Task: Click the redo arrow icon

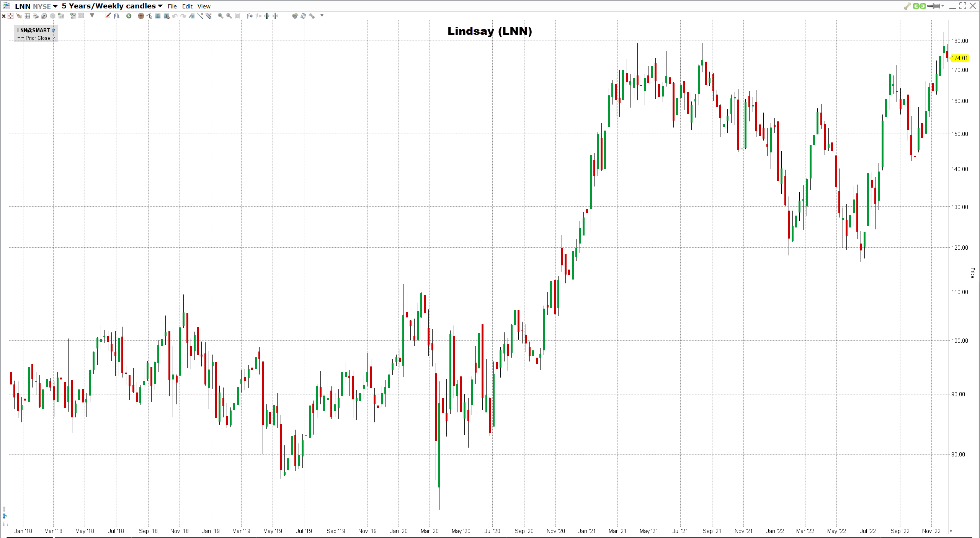Action: point(183,16)
